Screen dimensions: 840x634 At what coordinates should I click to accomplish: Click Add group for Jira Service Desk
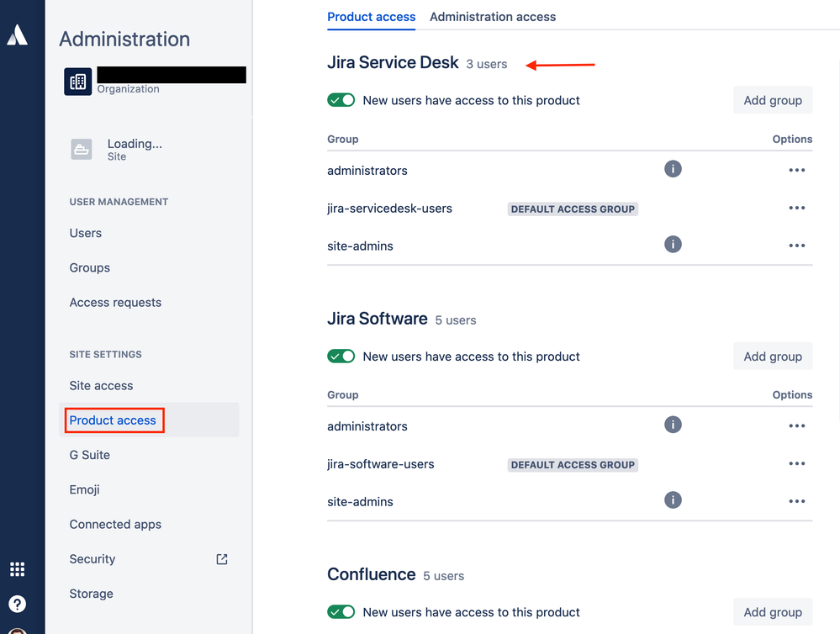click(773, 100)
